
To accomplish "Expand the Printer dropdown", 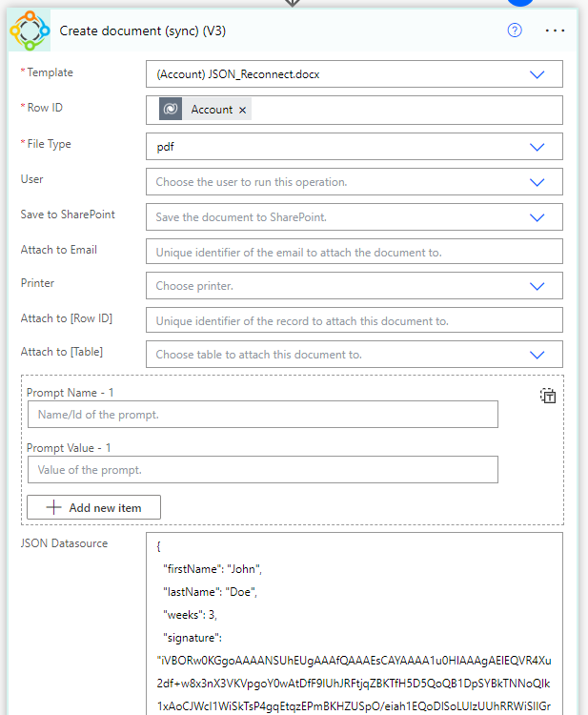I will click(x=537, y=286).
